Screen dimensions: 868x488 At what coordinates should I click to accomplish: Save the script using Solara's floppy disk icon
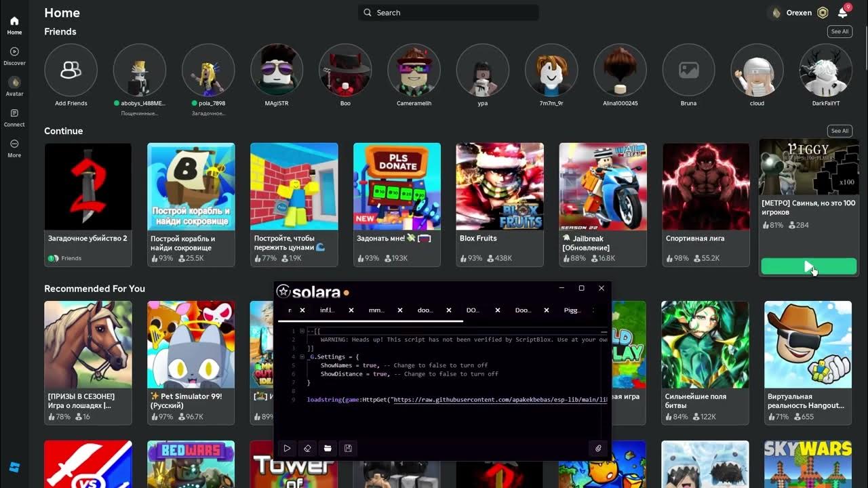click(x=348, y=448)
